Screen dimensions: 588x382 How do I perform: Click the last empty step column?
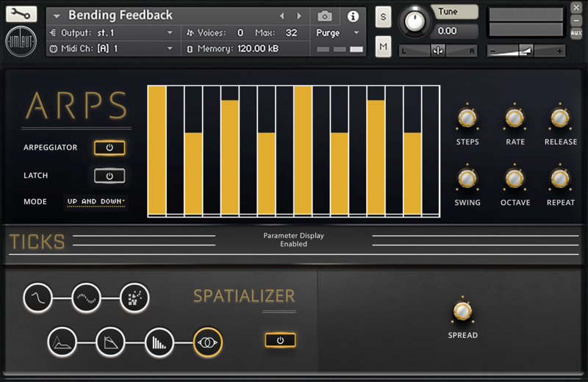431,150
